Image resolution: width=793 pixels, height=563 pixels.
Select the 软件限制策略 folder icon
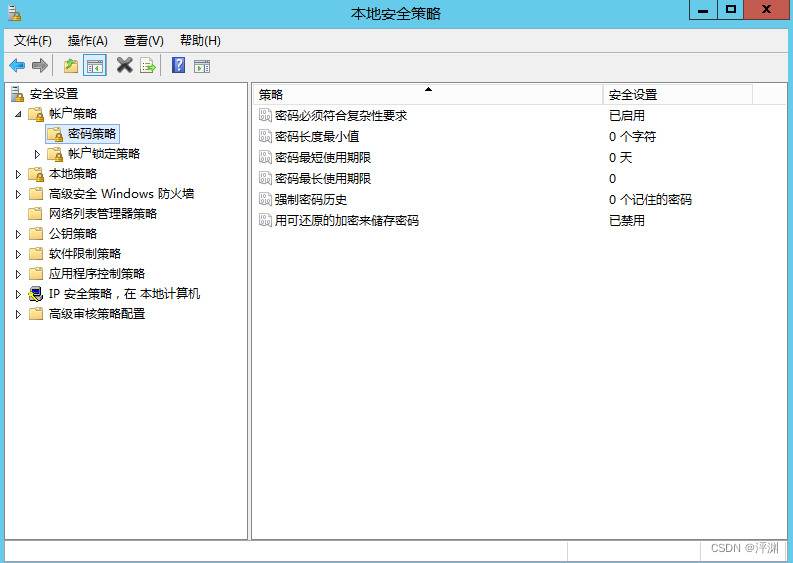point(35,254)
